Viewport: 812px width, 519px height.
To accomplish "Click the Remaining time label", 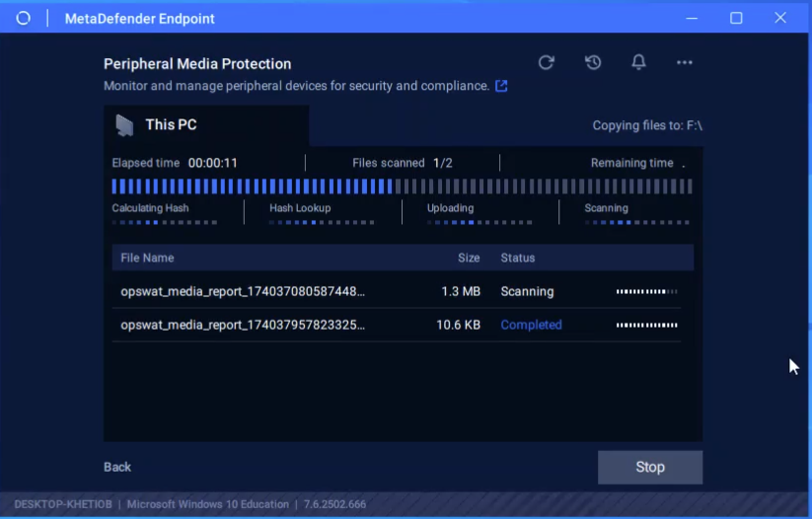I will point(631,163).
